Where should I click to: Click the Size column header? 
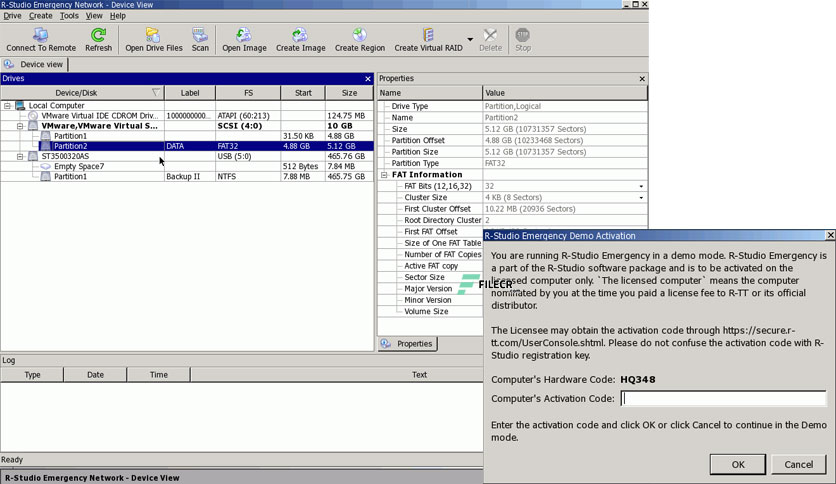pos(349,93)
